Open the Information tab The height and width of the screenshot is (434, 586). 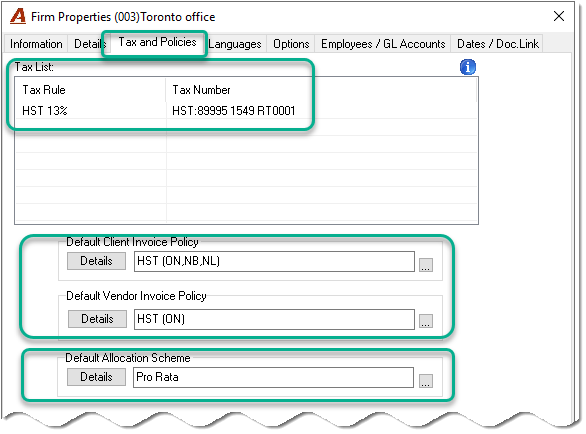click(36, 44)
